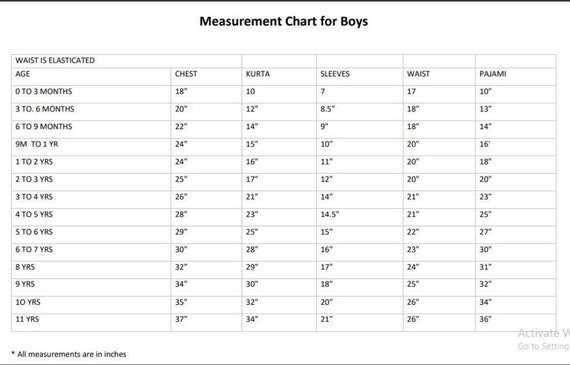
Task: Click the 37" chest value for 11 YRS
Action: 181,319
